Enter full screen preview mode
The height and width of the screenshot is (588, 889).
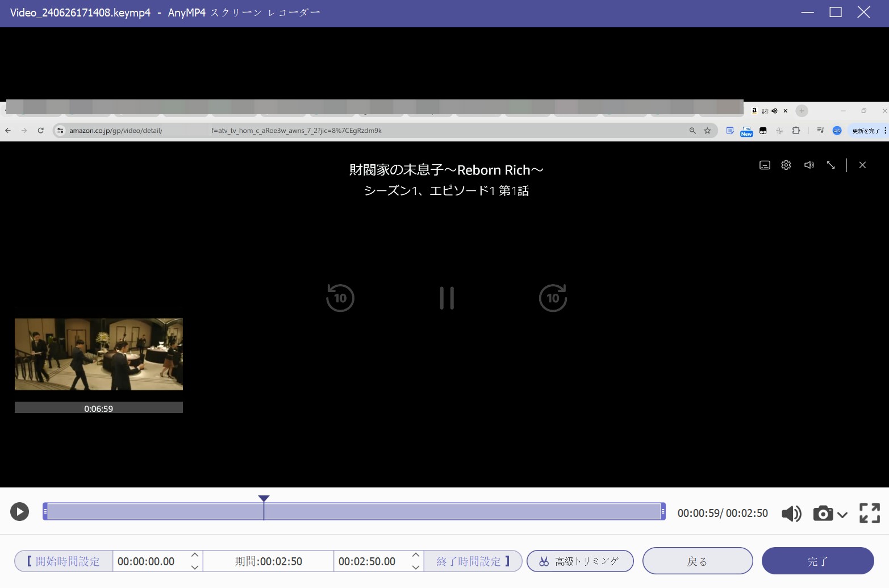[x=870, y=513]
